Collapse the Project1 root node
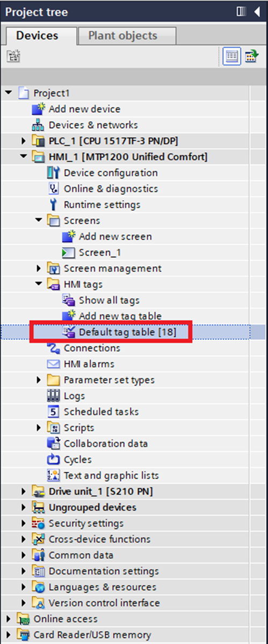 pos(8,93)
